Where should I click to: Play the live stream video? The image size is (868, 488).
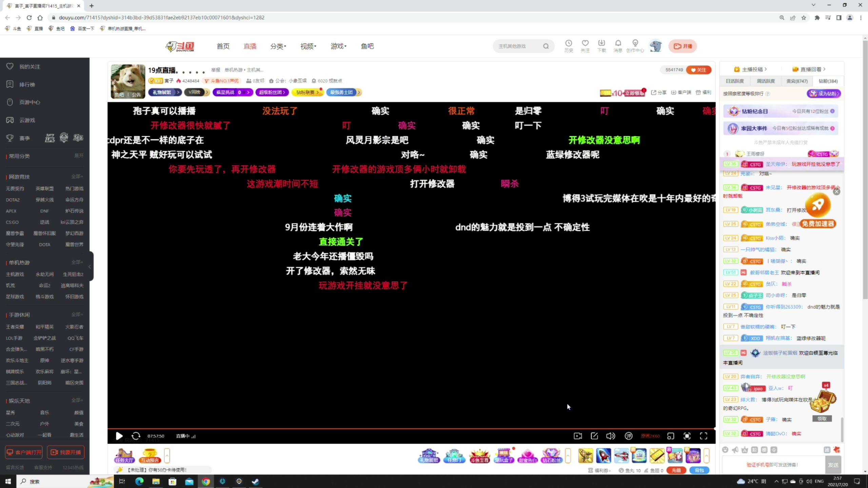point(119,436)
